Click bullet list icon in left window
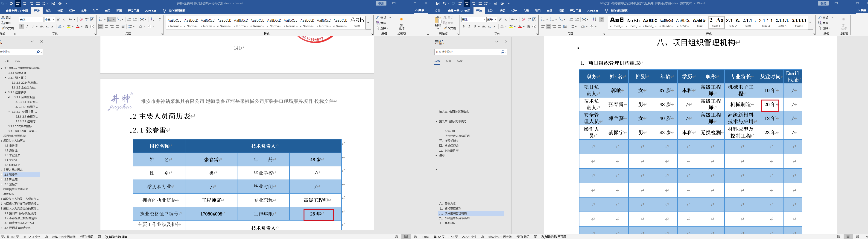Screen dimensions: 868x239 [x=101, y=19]
